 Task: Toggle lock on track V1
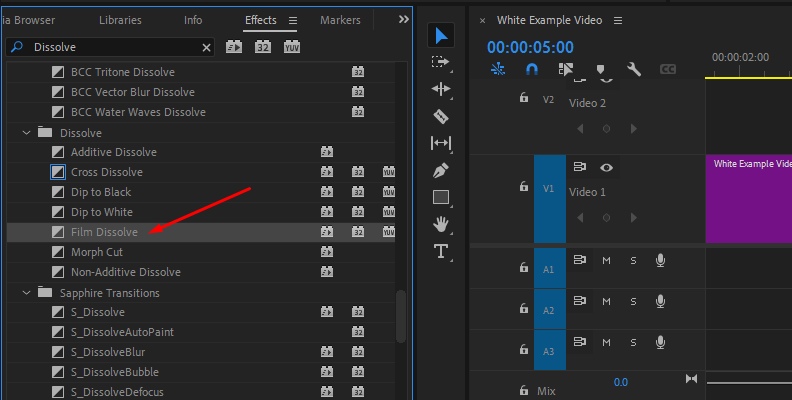click(x=522, y=187)
